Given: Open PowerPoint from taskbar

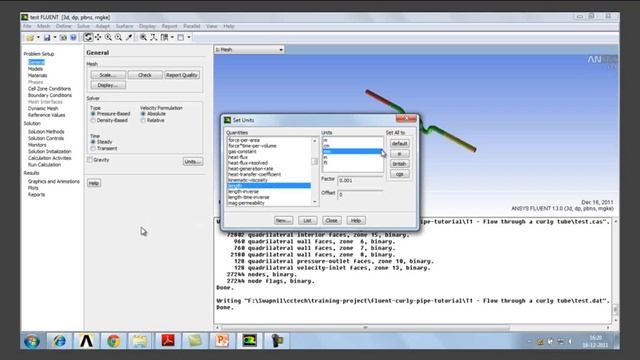Looking at the screenshot, I should pyautogui.click(x=222, y=341).
